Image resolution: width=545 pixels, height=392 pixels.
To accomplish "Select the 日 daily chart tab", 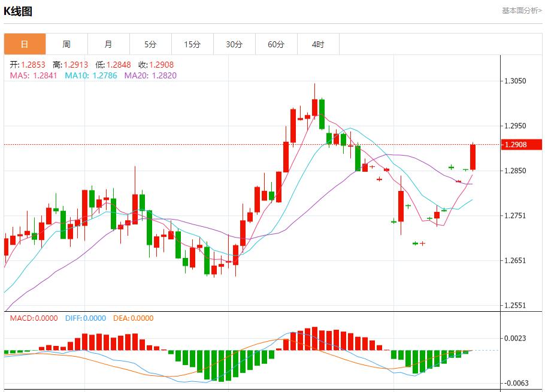I will coord(25,44).
